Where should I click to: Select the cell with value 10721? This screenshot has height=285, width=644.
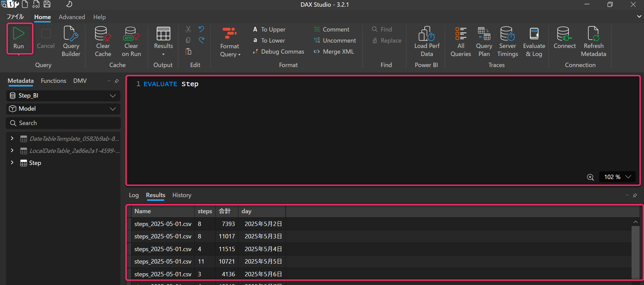click(x=227, y=262)
